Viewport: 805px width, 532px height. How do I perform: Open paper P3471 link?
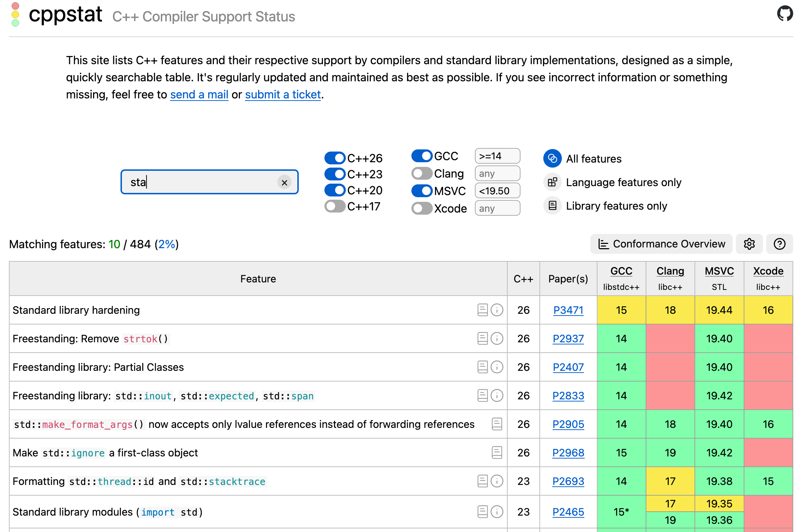(568, 310)
